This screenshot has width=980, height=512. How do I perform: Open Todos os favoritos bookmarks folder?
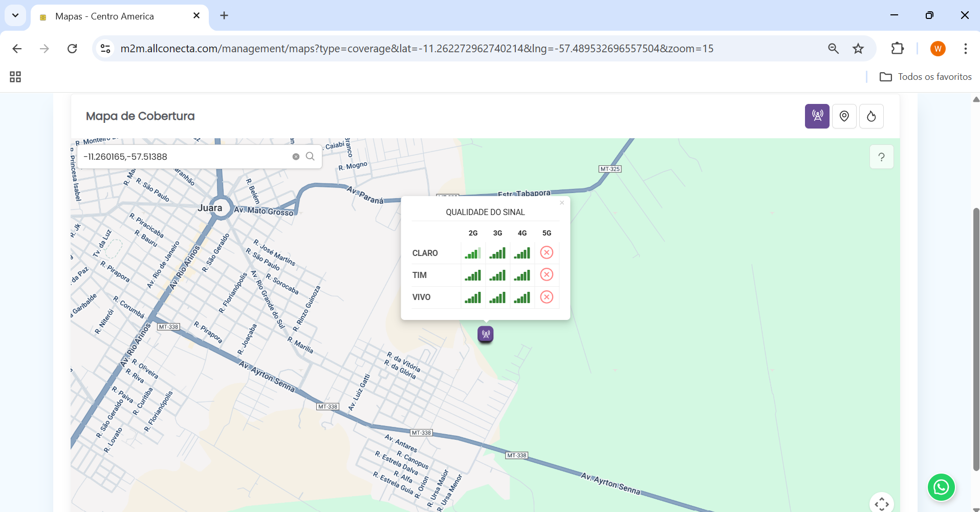point(925,77)
